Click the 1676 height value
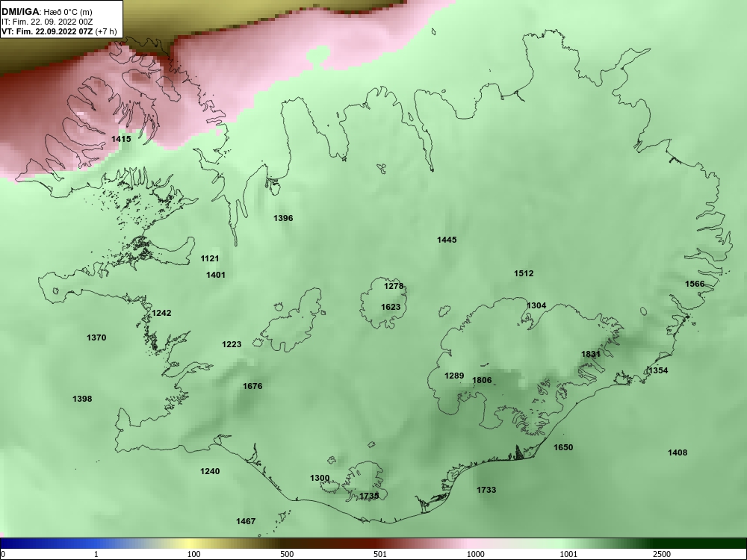747x560 pixels. [x=252, y=386]
